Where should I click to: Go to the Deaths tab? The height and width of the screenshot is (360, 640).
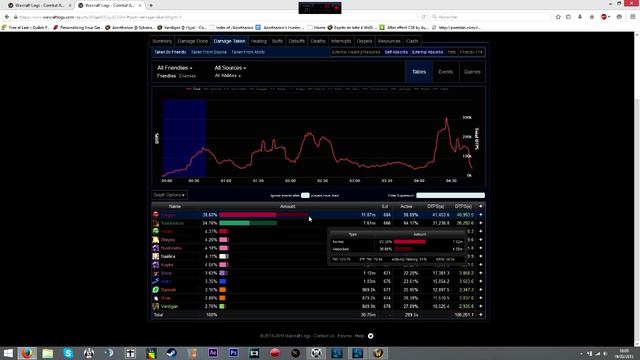[318, 41]
